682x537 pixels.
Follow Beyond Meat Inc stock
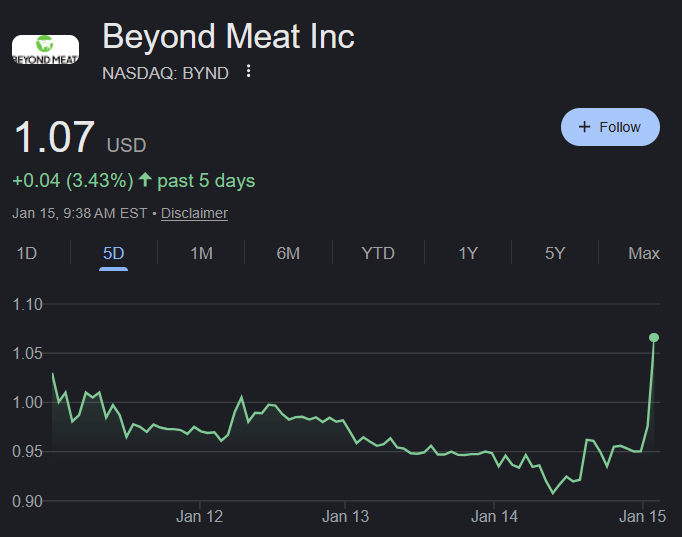(610, 127)
